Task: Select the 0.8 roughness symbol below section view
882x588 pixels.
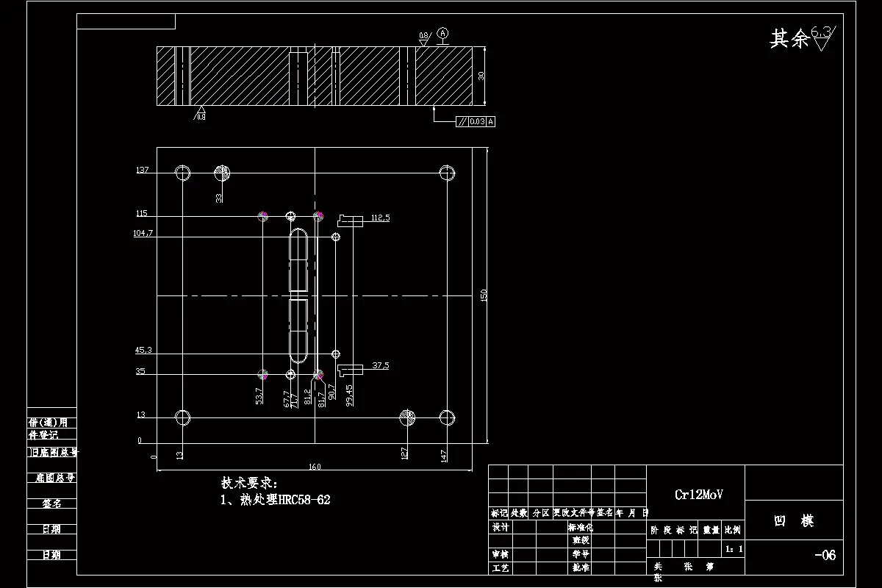Action: (200, 113)
